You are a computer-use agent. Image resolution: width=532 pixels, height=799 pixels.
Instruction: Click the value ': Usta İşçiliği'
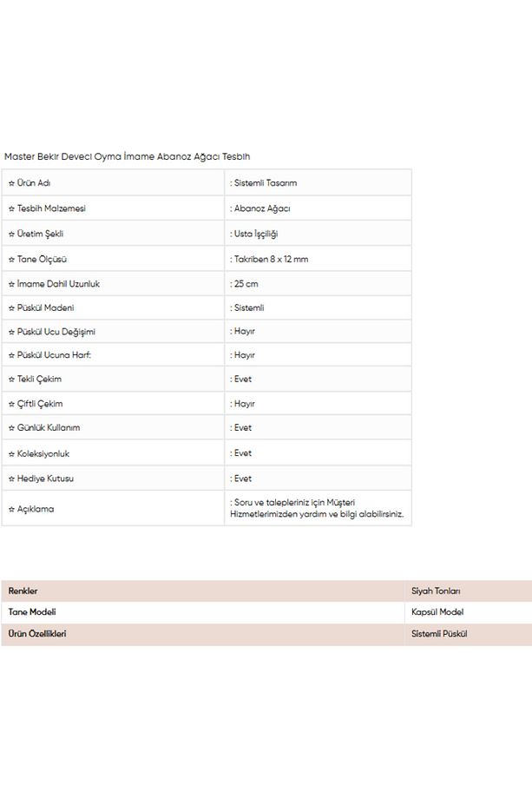(254, 234)
